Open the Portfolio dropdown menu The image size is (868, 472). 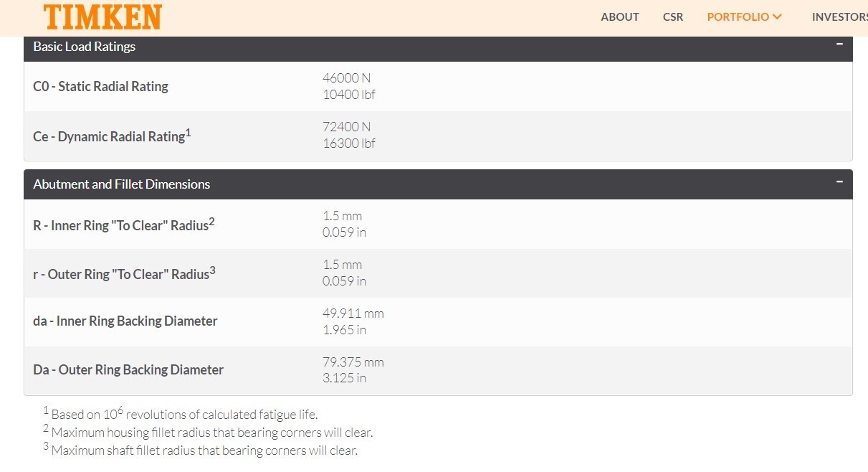coord(744,16)
